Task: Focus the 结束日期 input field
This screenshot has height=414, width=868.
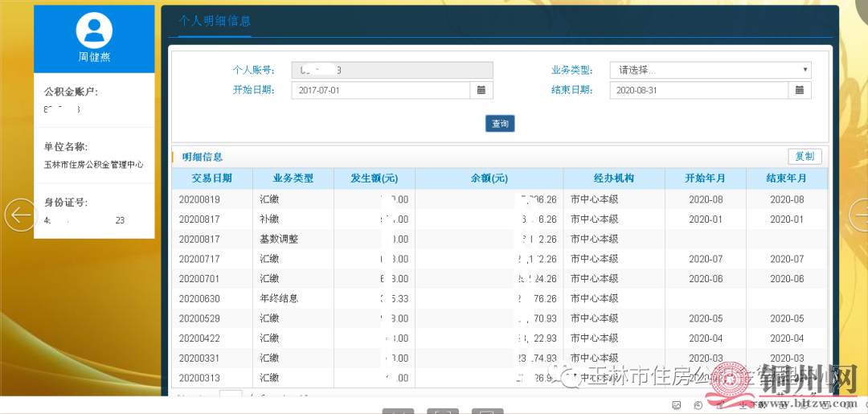Action: click(698, 90)
